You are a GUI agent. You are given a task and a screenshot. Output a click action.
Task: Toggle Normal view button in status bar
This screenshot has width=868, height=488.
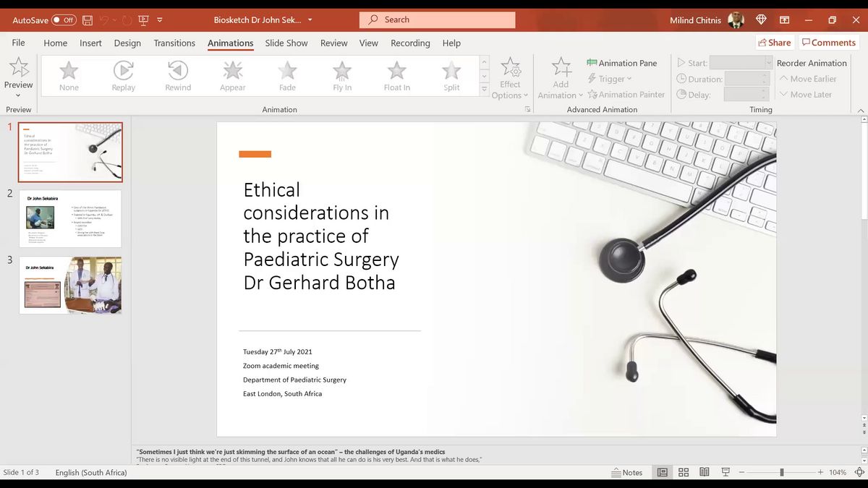(x=662, y=472)
